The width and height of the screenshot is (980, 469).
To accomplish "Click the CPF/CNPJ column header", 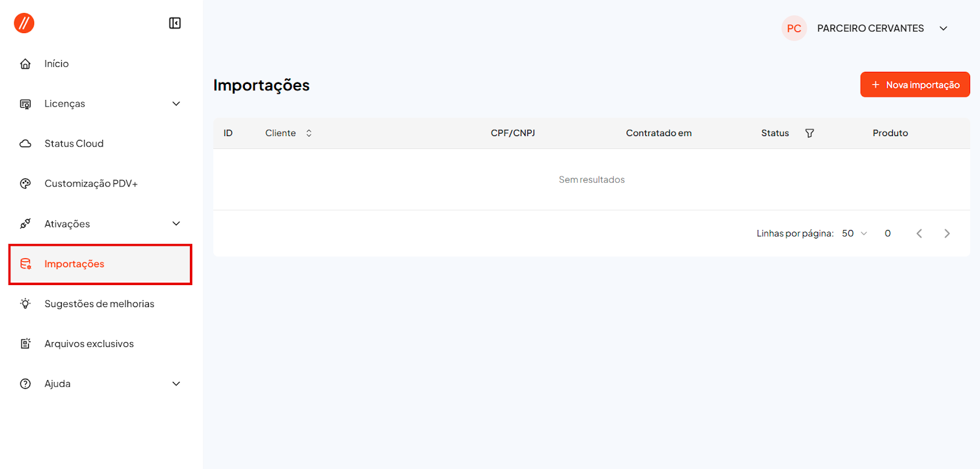I will click(x=513, y=133).
